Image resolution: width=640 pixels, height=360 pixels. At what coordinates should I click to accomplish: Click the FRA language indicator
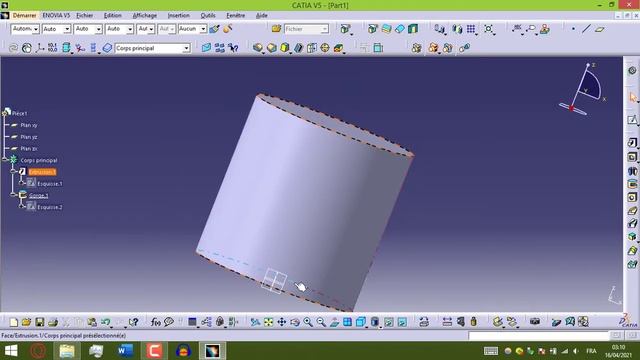(591, 351)
